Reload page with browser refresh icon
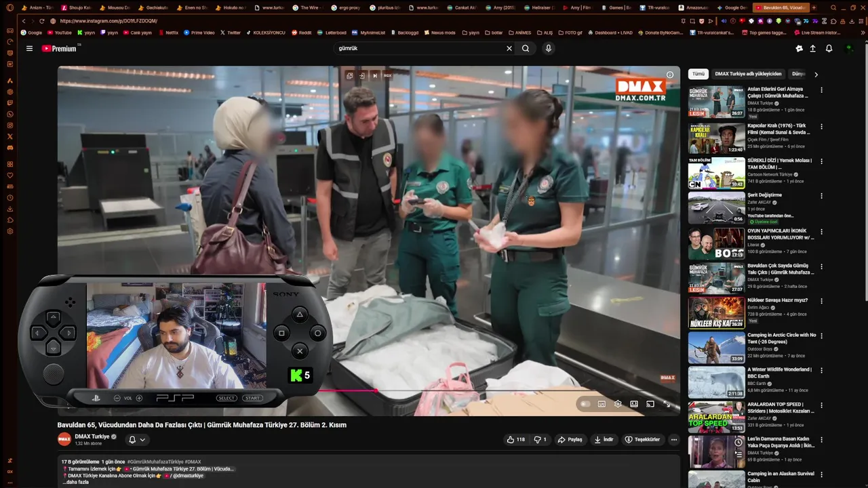Viewport: 868px width, 488px height. pos(42,21)
